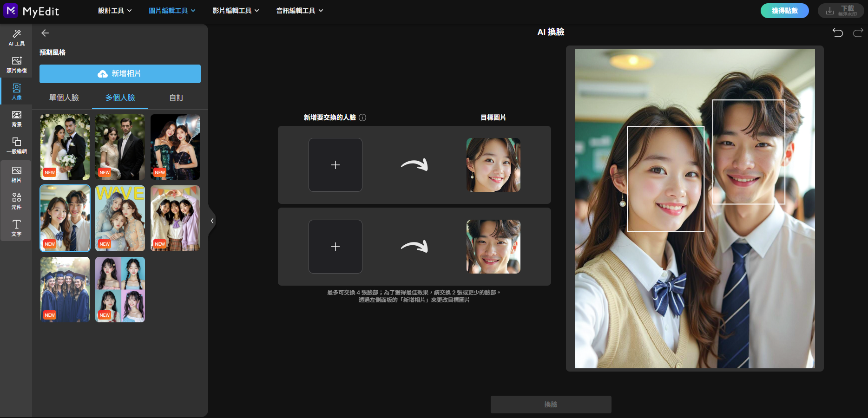
Task: Open the 元件 elements panel
Action: click(16, 201)
